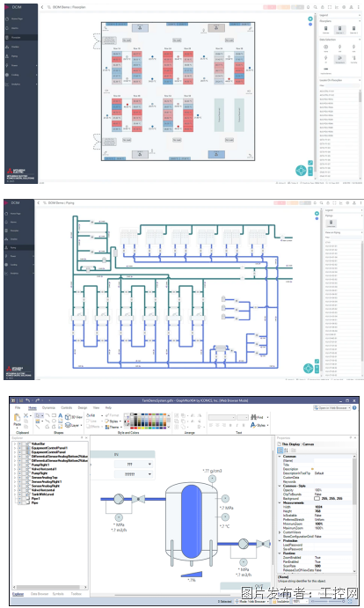Toggle 3D View in GraphWorX ribbon

[x=73, y=417]
